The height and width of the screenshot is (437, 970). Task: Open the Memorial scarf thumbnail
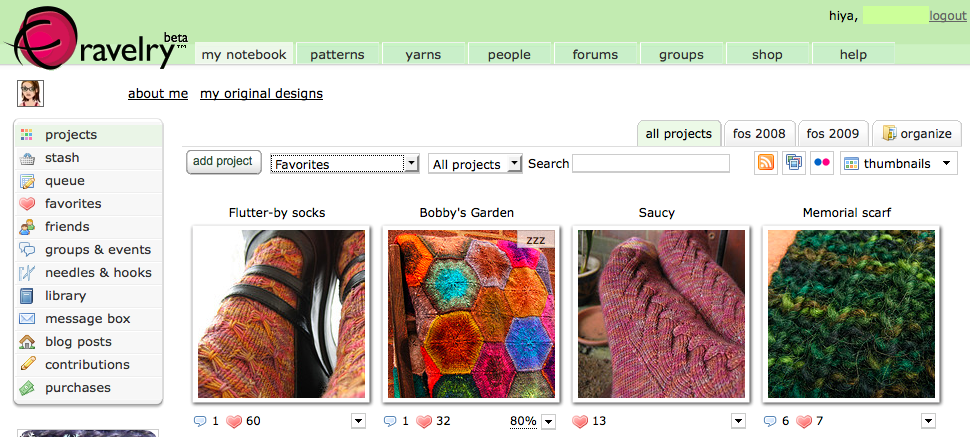851,314
